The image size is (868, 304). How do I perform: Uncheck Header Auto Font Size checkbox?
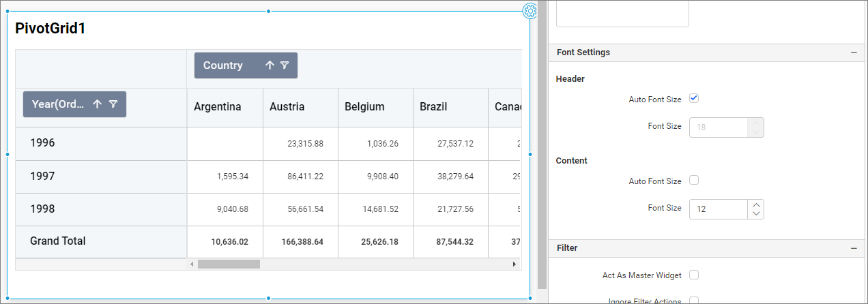[694, 99]
